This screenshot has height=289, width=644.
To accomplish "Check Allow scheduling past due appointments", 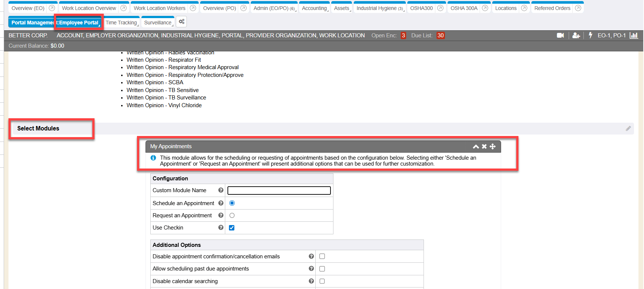I will pos(322,269).
